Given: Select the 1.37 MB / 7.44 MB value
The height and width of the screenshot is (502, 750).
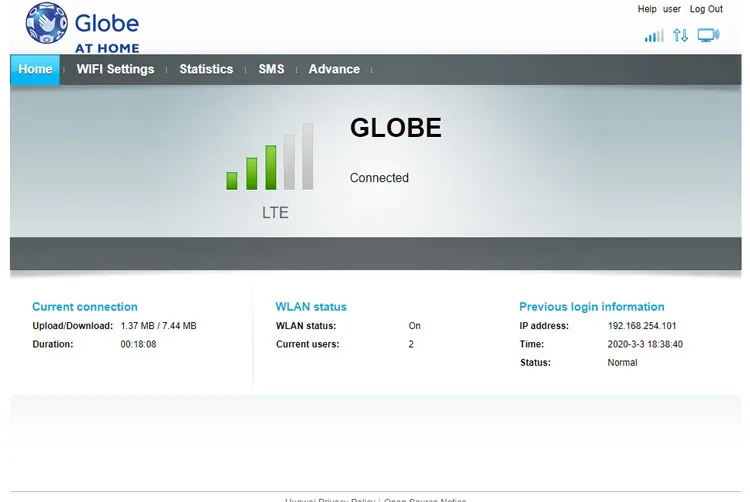Looking at the screenshot, I should [158, 326].
